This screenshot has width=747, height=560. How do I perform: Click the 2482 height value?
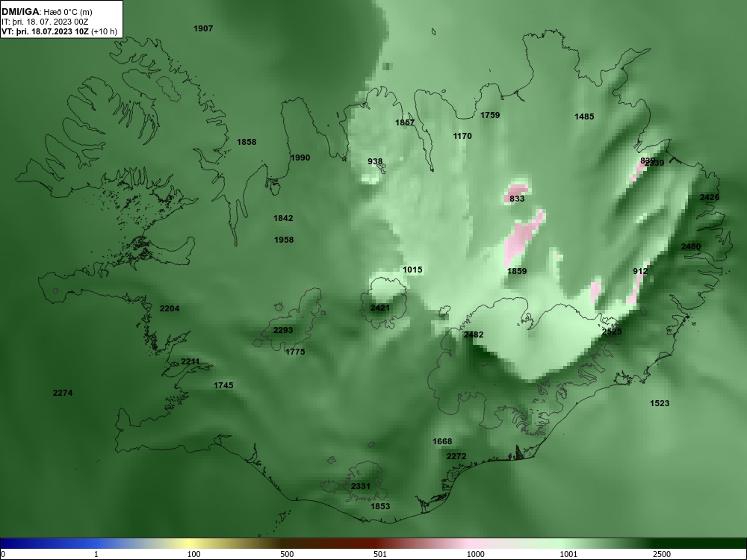[x=474, y=335]
